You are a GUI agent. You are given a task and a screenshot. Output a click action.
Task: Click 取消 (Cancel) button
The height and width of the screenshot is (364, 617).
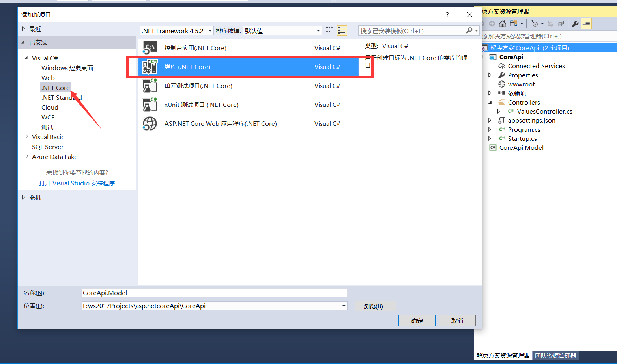[457, 321]
